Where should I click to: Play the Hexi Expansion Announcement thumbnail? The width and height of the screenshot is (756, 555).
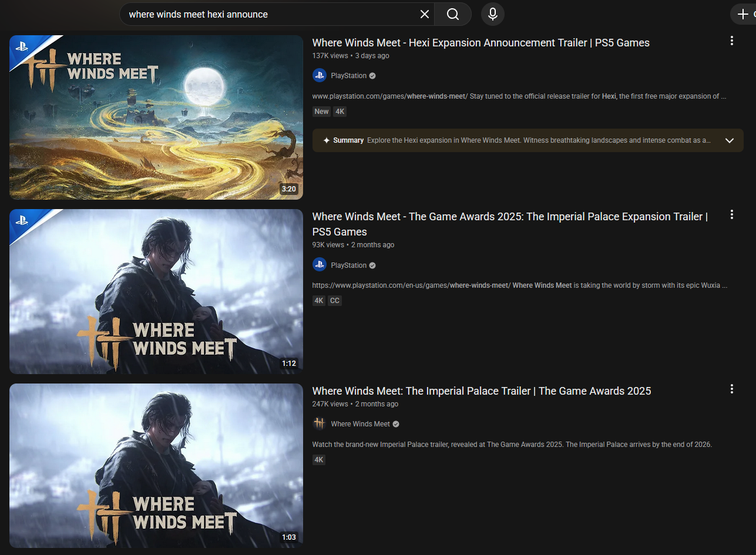point(156,117)
